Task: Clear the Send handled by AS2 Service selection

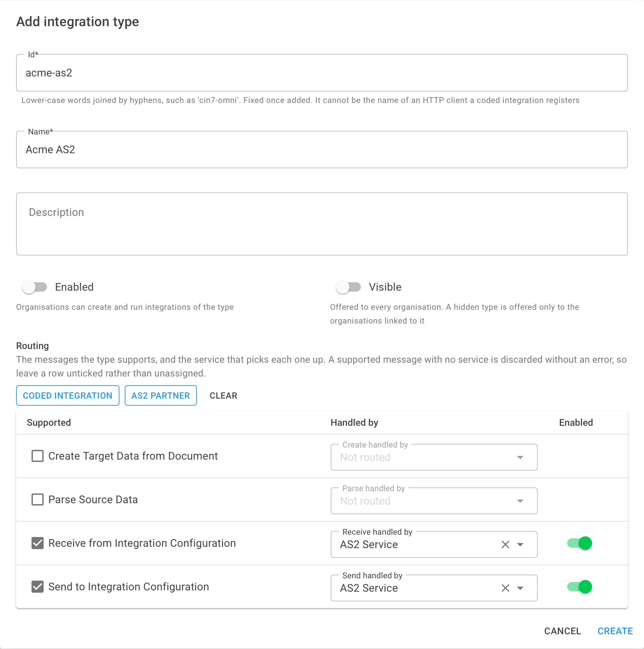Action: 505,588
